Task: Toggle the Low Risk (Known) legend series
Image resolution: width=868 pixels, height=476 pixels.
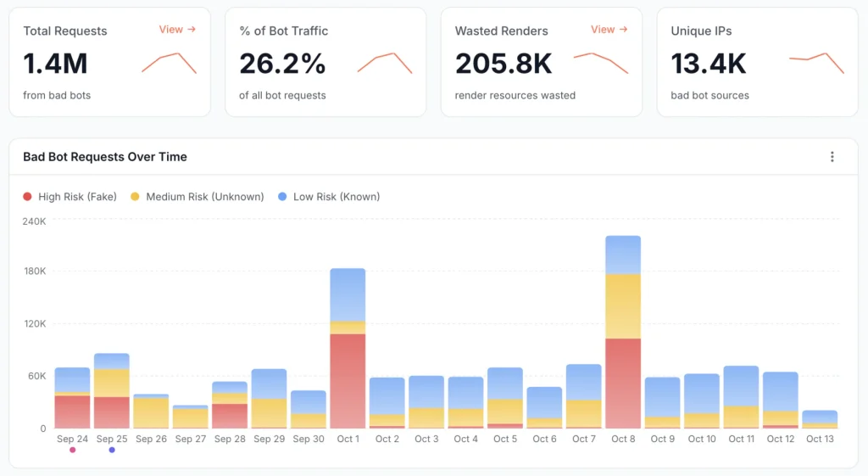Action: [329, 197]
